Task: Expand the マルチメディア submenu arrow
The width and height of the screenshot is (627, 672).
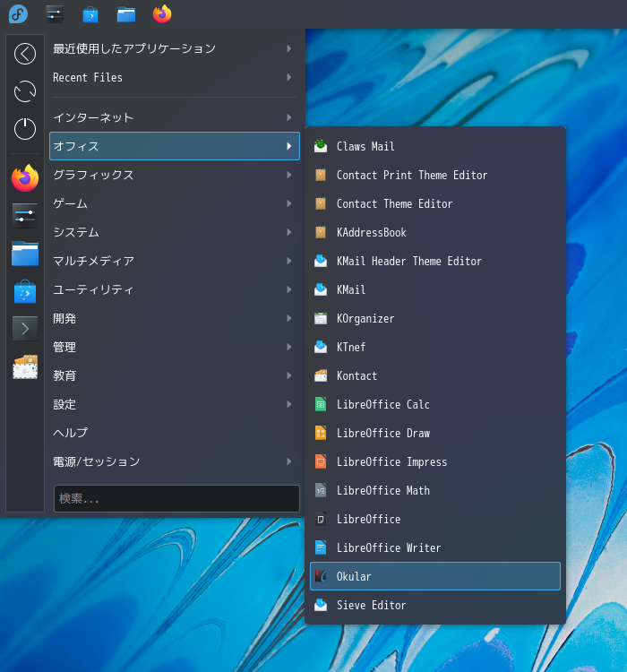Action: pyautogui.click(x=289, y=261)
